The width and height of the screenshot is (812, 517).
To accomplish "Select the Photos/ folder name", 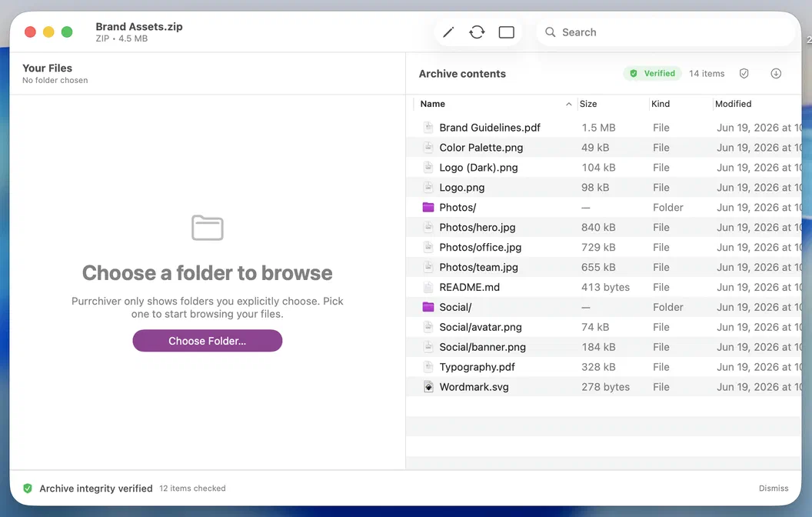I will pyautogui.click(x=458, y=207).
